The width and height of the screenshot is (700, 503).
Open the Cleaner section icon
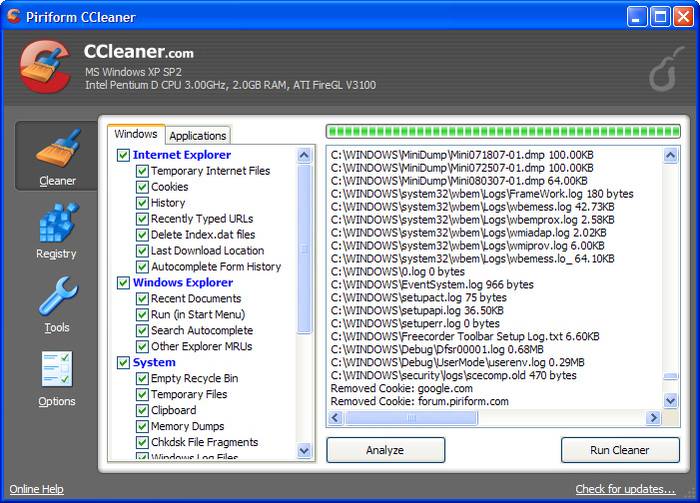(x=57, y=149)
